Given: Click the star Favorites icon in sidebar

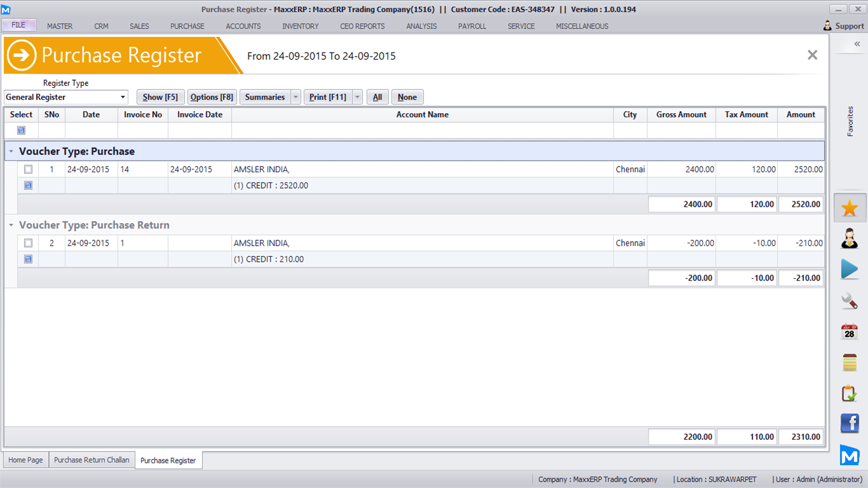Looking at the screenshot, I should pos(850,208).
